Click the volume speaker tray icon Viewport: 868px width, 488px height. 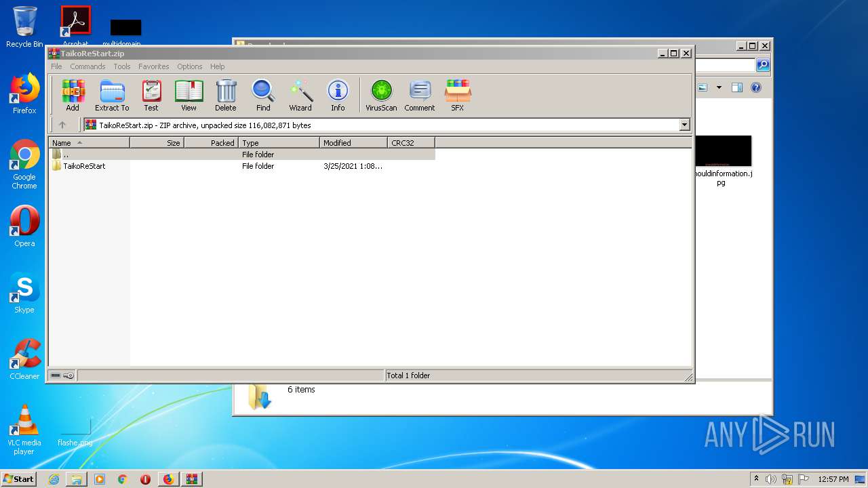tap(771, 479)
